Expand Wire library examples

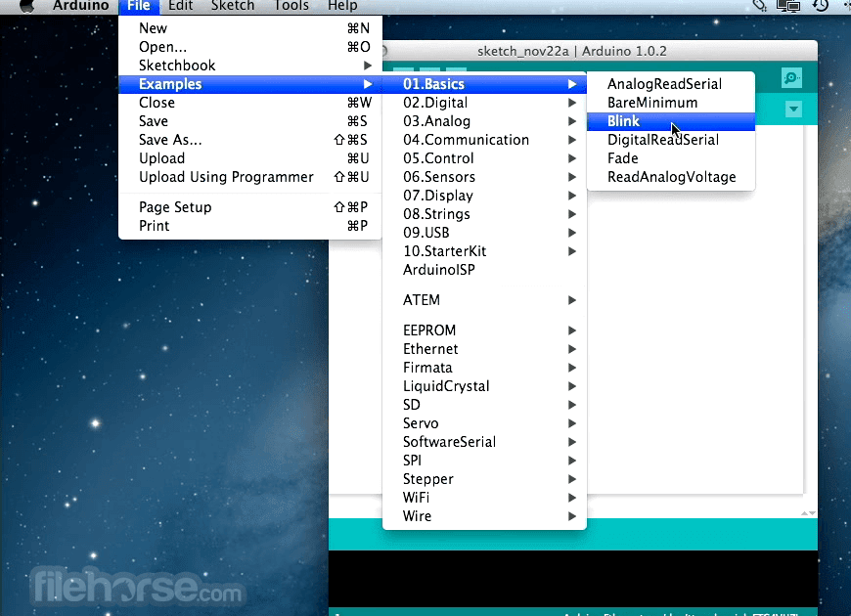(x=484, y=515)
